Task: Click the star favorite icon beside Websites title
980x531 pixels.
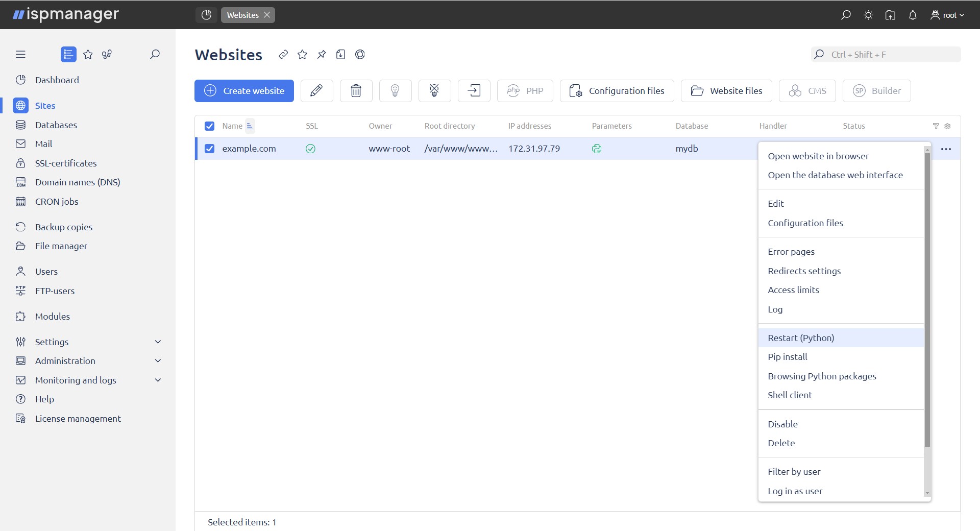Action: [302, 55]
